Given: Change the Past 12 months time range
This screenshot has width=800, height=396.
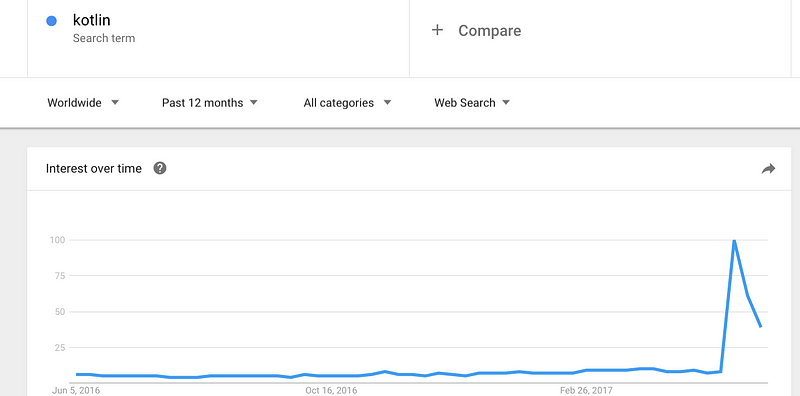Looking at the screenshot, I should tap(210, 103).
